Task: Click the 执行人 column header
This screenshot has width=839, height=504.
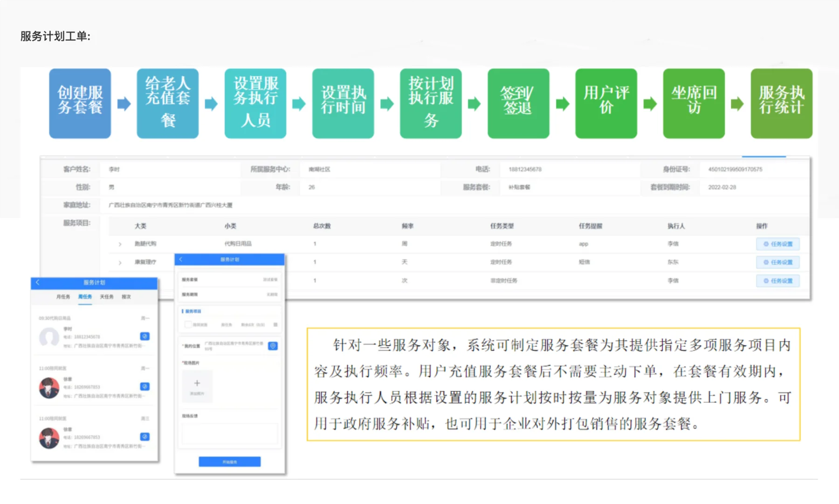Action: pos(676,226)
